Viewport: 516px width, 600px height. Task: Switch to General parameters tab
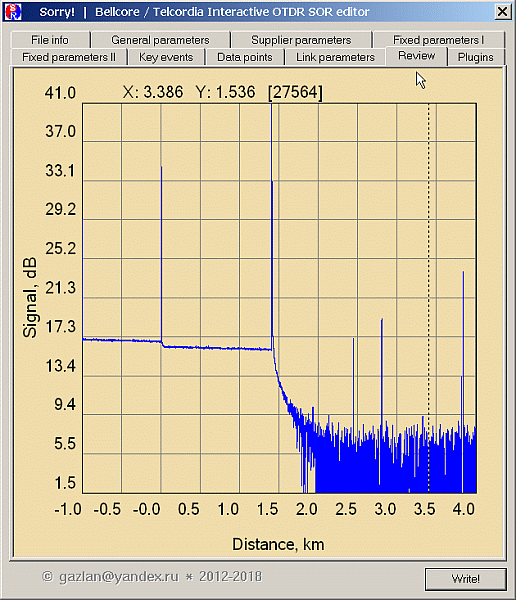point(160,40)
